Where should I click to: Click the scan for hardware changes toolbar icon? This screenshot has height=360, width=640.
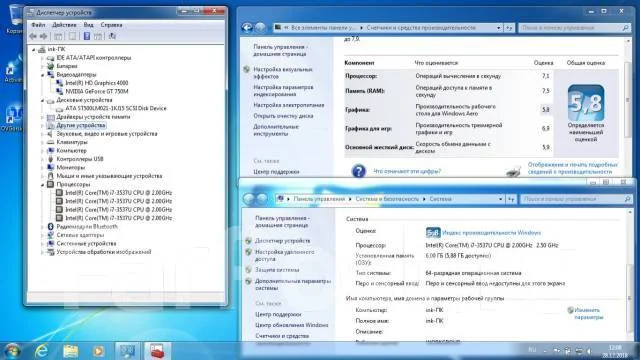112,36
